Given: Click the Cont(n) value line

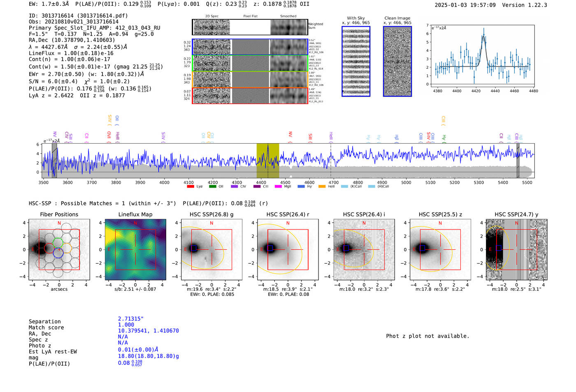Looking at the screenshot, I should tap(70, 60).
